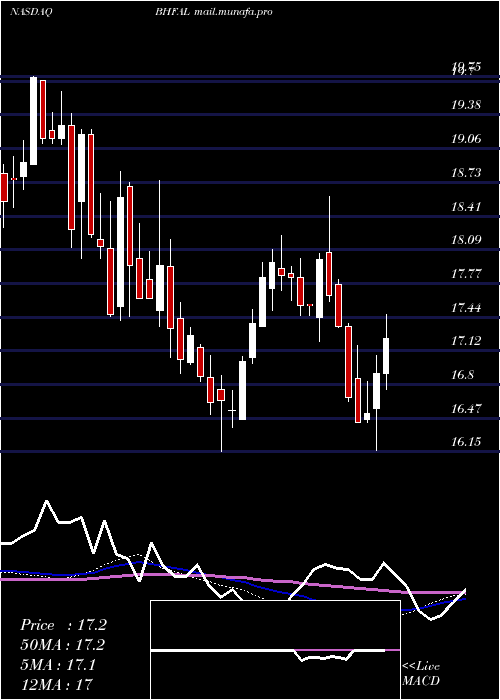
Task: Click the 19.38 price axis label
Action: pyautogui.click(x=466, y=105)
